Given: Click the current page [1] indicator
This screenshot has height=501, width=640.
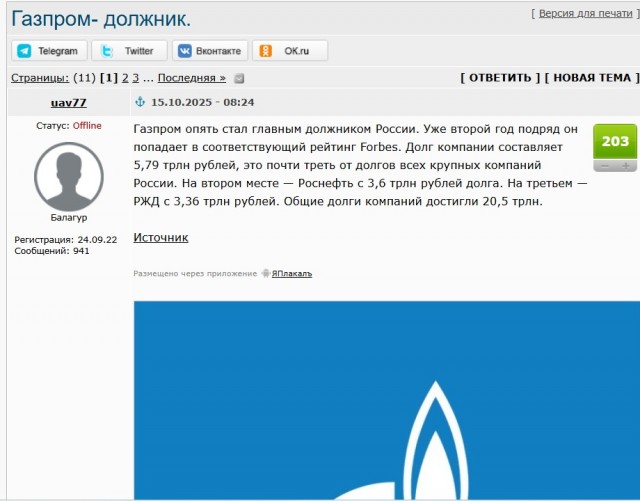Looking at the screenshot, I should [109, 78].
